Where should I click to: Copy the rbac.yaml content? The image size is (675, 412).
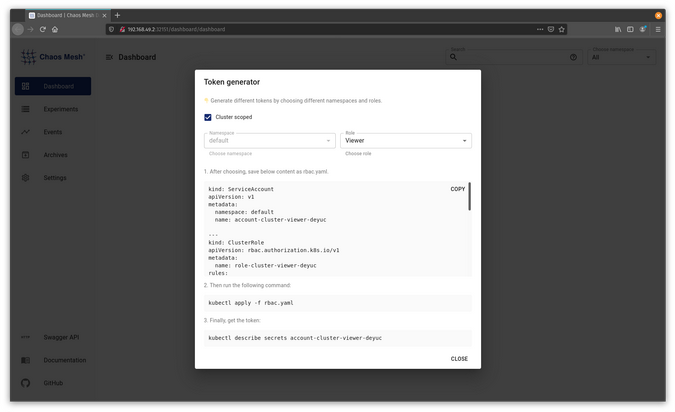pos(457,189)
